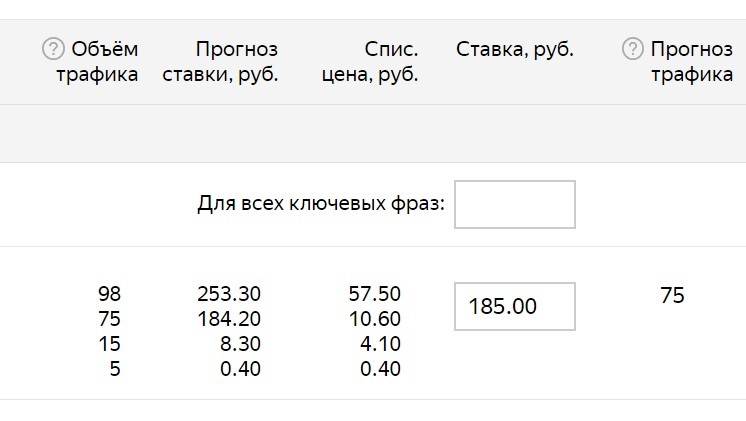The height and width of the screenshot is (421, 746).
Task: Pick traffic volume value 98
Action: coord(109,294)
